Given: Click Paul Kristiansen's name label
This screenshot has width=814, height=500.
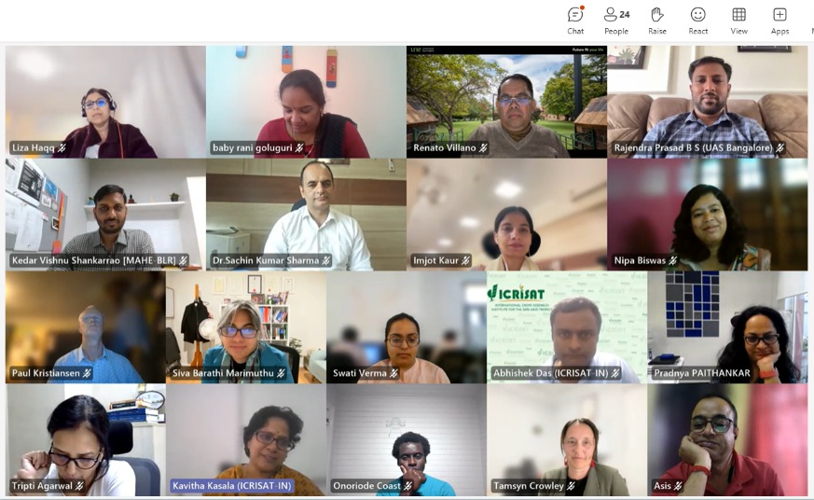Looking at the screenshot, I should click(x=46, y=373).
